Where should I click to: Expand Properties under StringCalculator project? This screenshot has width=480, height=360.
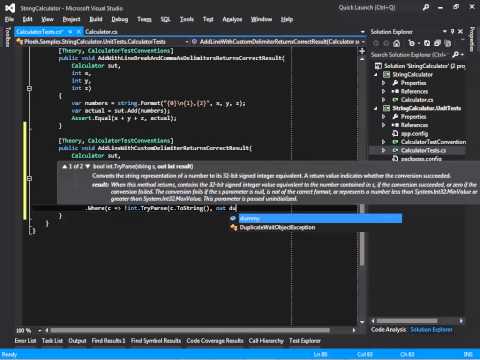click(383, 83)
